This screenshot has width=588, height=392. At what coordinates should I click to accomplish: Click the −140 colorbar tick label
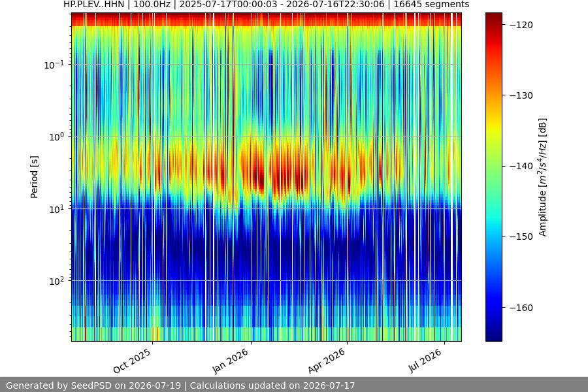(x=521, y=166)
